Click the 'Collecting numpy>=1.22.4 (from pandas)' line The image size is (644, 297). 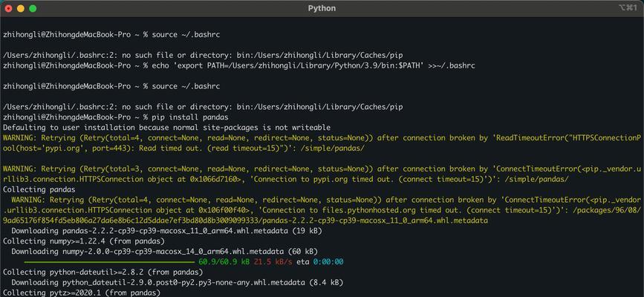tap(83, 241)
